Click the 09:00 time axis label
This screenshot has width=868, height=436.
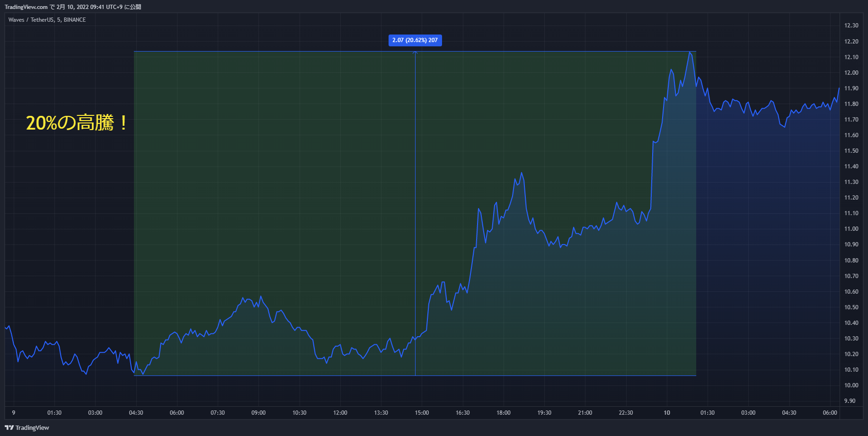click(258, 413)
